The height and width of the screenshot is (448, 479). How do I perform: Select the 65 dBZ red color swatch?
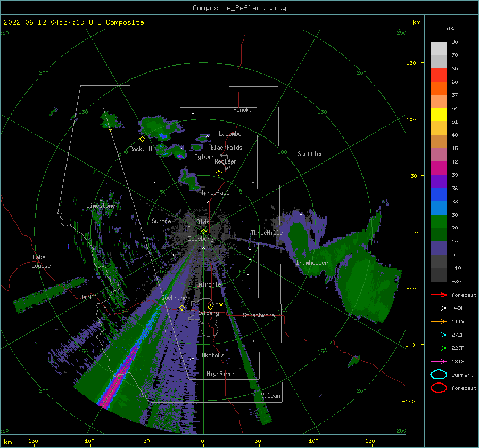[439, 75]
